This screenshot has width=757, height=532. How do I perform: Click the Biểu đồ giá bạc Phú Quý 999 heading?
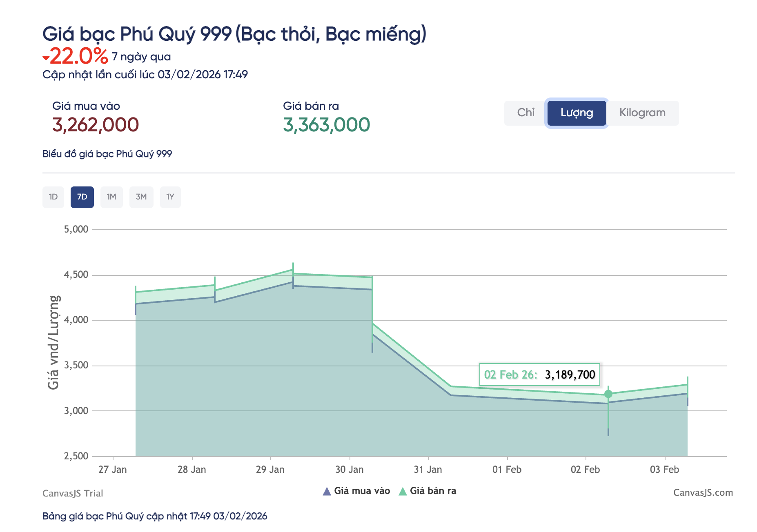click(x=108, y=154)
